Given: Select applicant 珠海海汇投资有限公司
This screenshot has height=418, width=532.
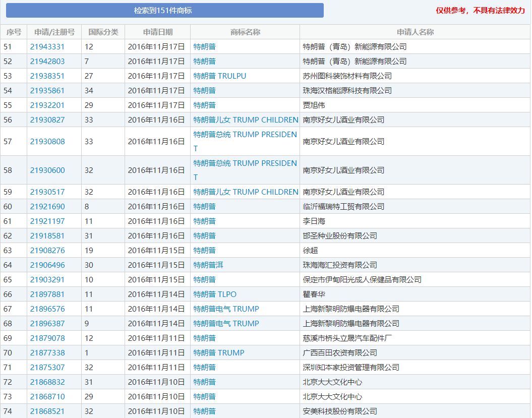Looking at the screenshot, I should coord(340,265).
